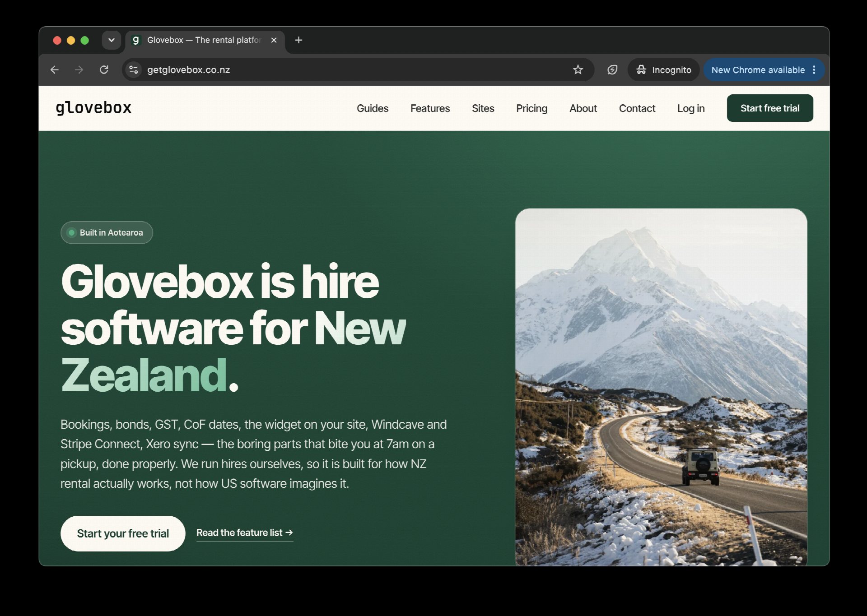Screen dimensions: 867x616
Task: Select the Glovebox rental platform tab
Action: 205,41
